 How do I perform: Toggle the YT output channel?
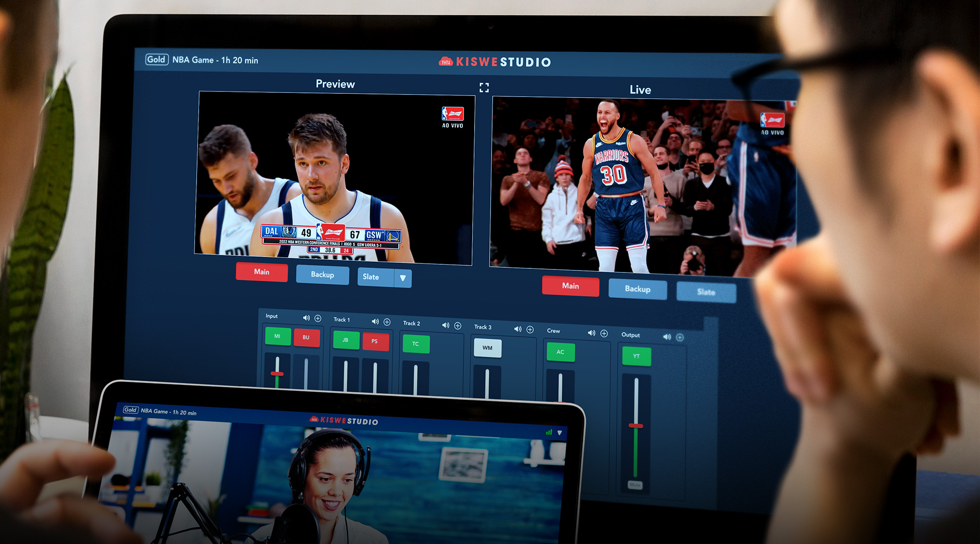(x=636, y=356)
